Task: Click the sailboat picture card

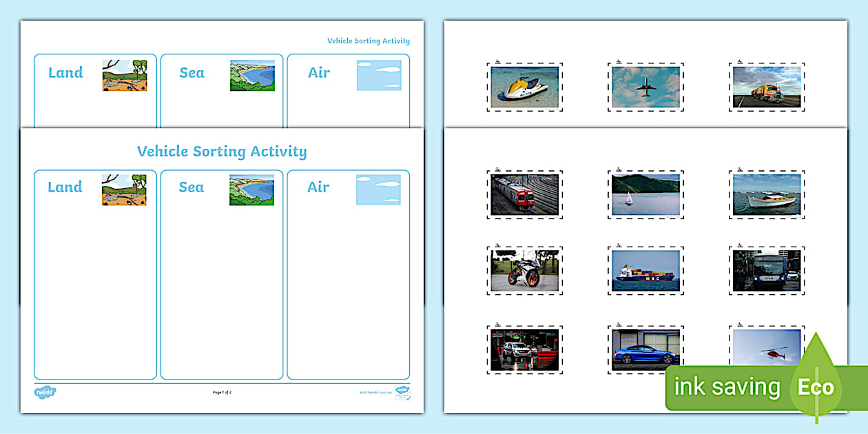Action: [645, 194]
